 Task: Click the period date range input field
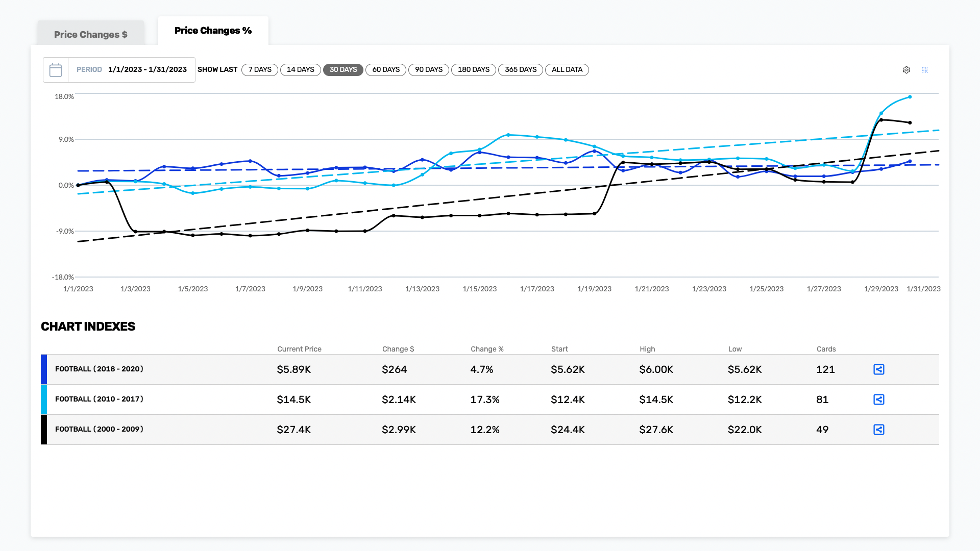click(146, 69)
